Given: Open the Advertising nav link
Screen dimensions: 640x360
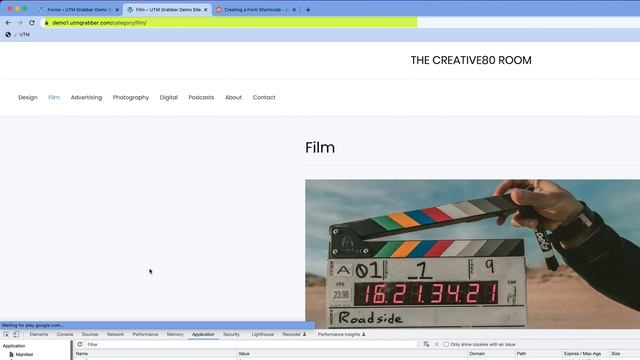Looking at the screenshot, I should [86, 98].
